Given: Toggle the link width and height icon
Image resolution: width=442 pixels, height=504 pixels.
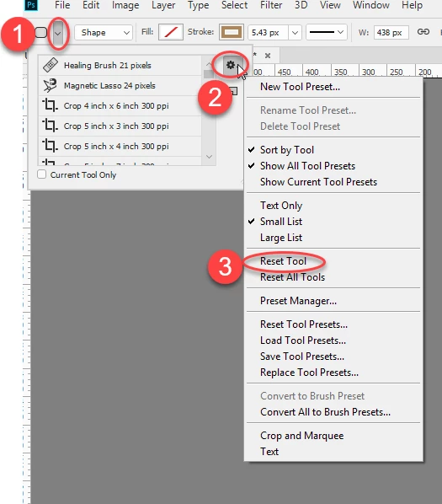Looking at the screenshot, I should [x=423, y=31].
